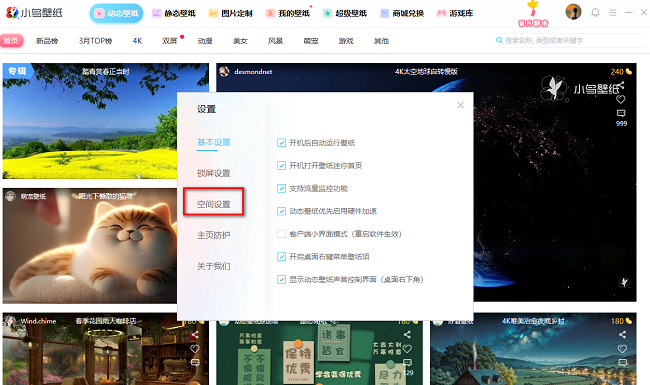Select the 3月TOP榜 category

click(x=95, y=41)
